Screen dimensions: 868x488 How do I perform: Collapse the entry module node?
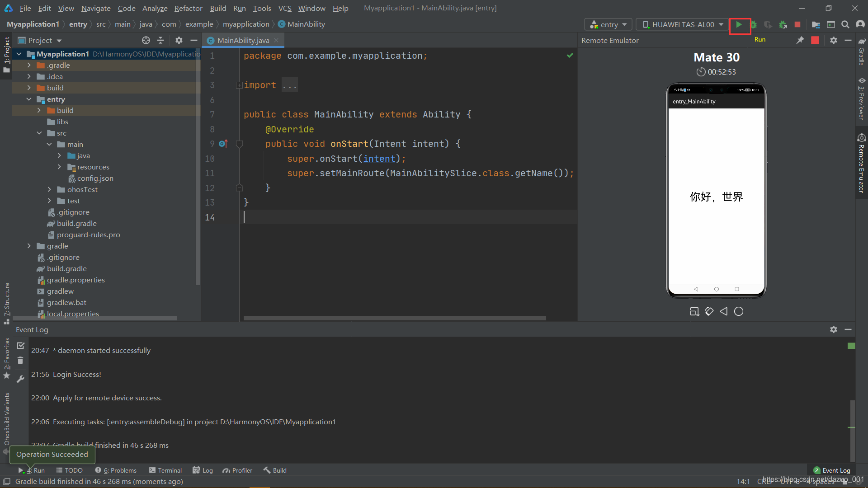pos(29,99)
